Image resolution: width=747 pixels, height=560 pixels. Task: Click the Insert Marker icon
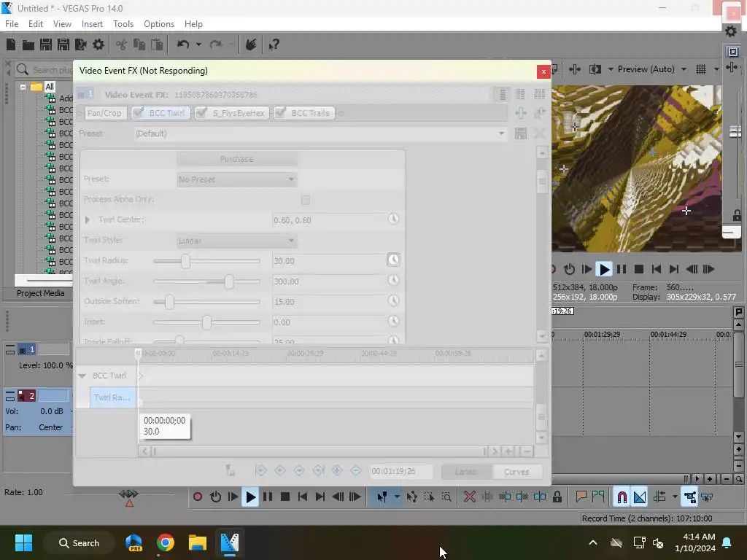point(581,497)
